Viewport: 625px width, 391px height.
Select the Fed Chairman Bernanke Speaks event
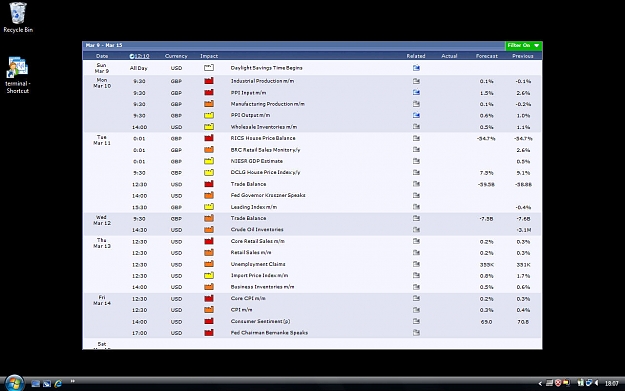[269, 333]
